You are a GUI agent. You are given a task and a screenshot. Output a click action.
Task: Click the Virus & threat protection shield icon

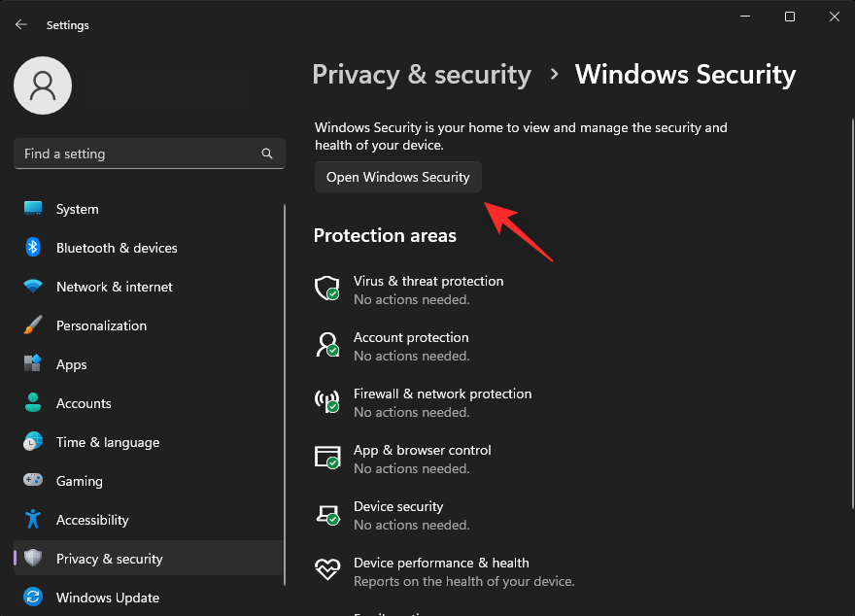(x=326, y=289)
